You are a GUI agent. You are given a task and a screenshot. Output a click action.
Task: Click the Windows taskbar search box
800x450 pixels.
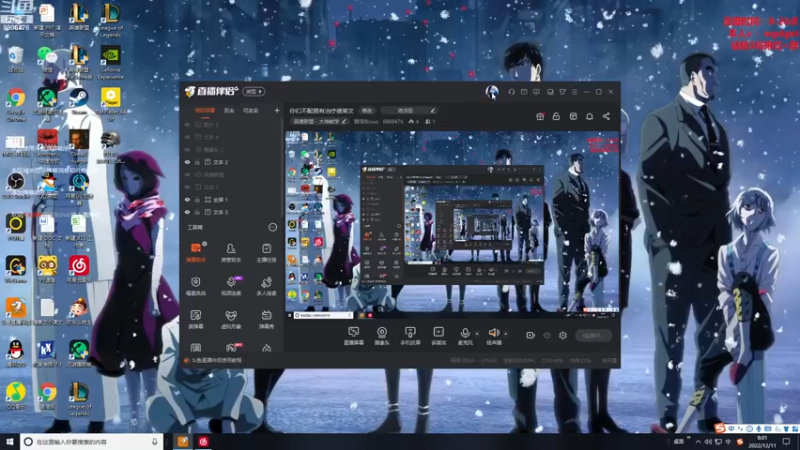92,441
